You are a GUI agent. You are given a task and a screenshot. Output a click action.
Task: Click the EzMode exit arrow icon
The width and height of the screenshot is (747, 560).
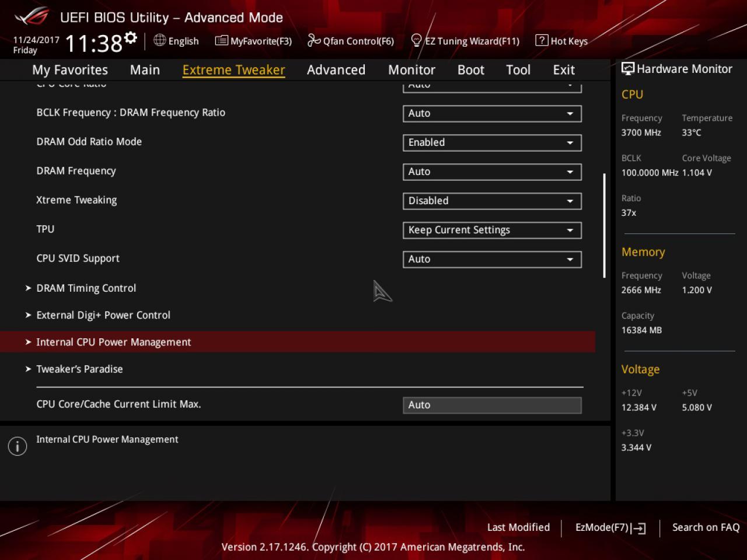tap(638, 528)
